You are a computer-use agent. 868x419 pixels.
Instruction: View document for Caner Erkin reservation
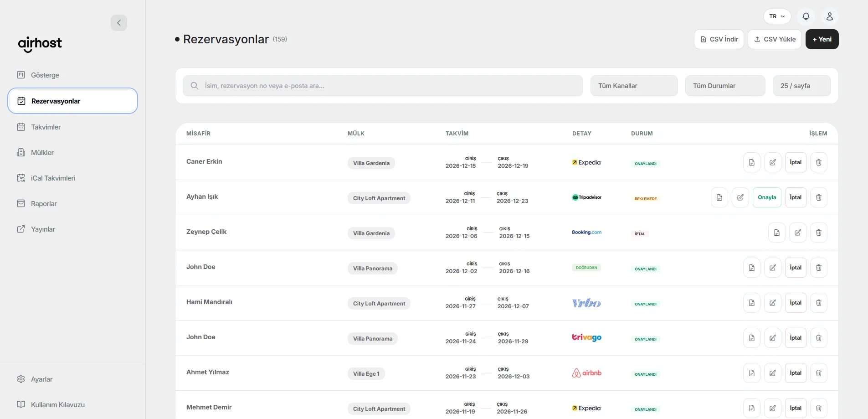[x=752, y=162]
